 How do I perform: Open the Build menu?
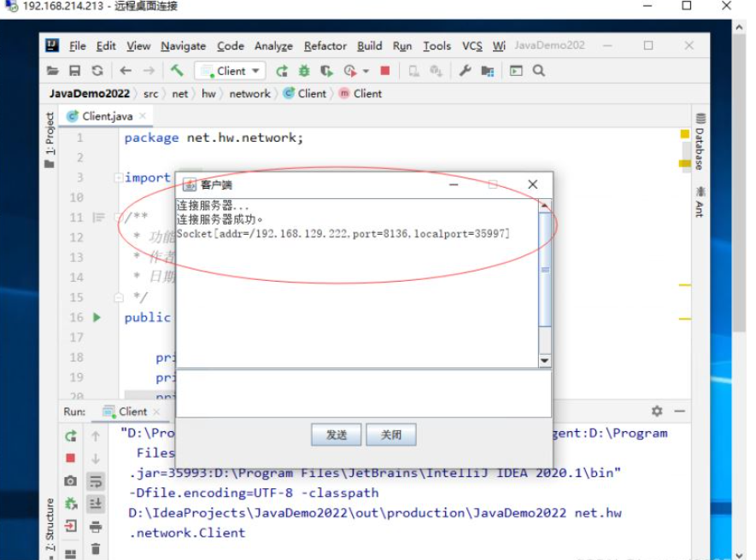369,46
